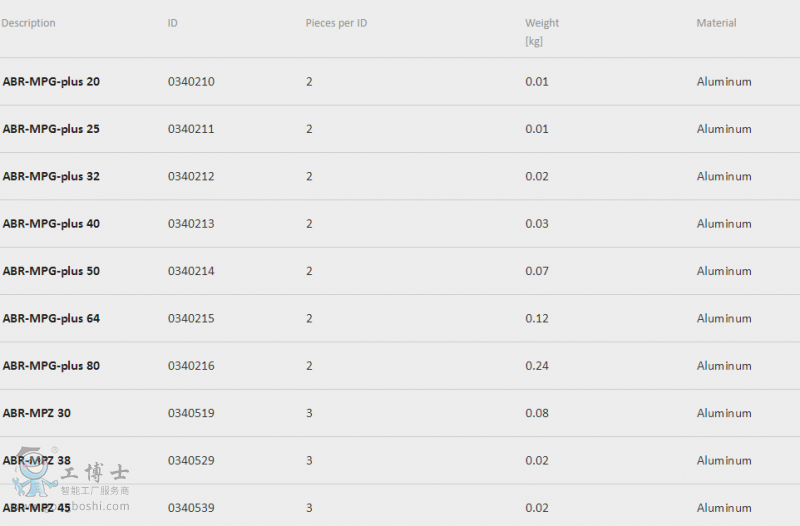Viewport: 800px width, 526px height.
Task: Click Aluminum in the ABR-MPZ 45 row
Action: (x=724, y=508)
